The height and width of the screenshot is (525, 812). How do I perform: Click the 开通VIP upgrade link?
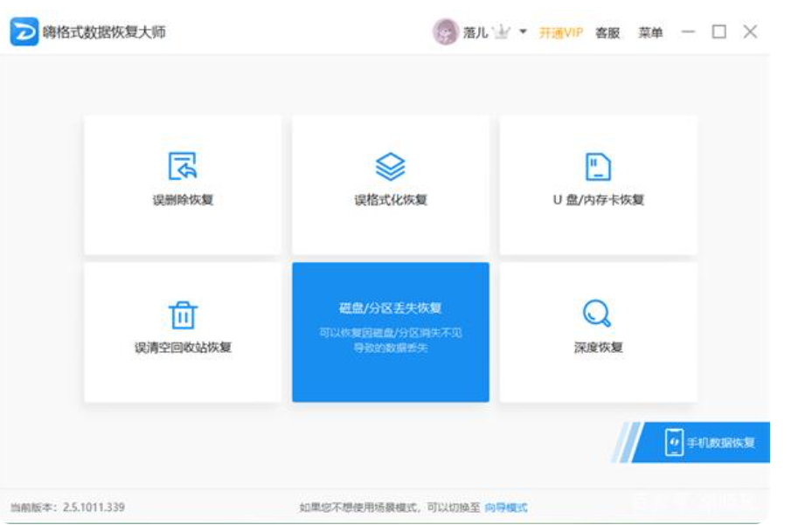pyautogui.click(x=559, y=32)
